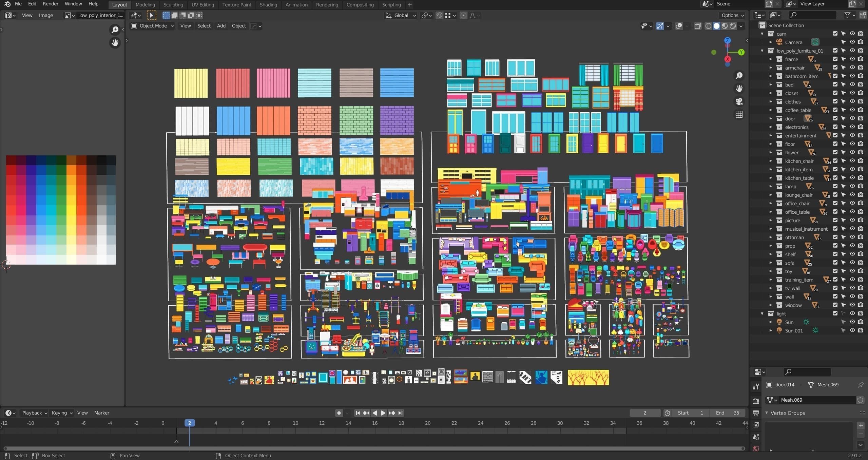Hide the armchair collection in the viewport
The height and width of the screenshot is (460, 868).
click(852, 68)
